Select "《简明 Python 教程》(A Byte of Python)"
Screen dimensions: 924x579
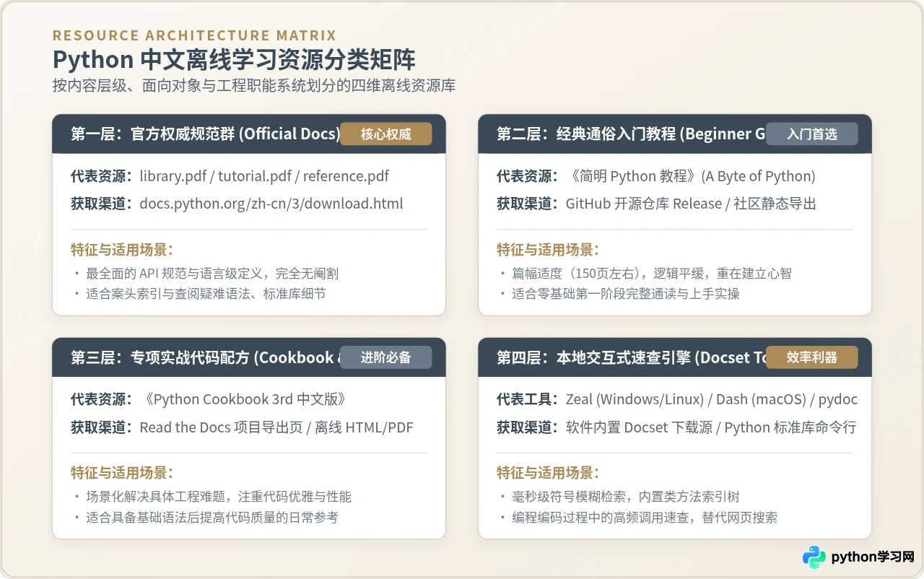tap(690, 176)
